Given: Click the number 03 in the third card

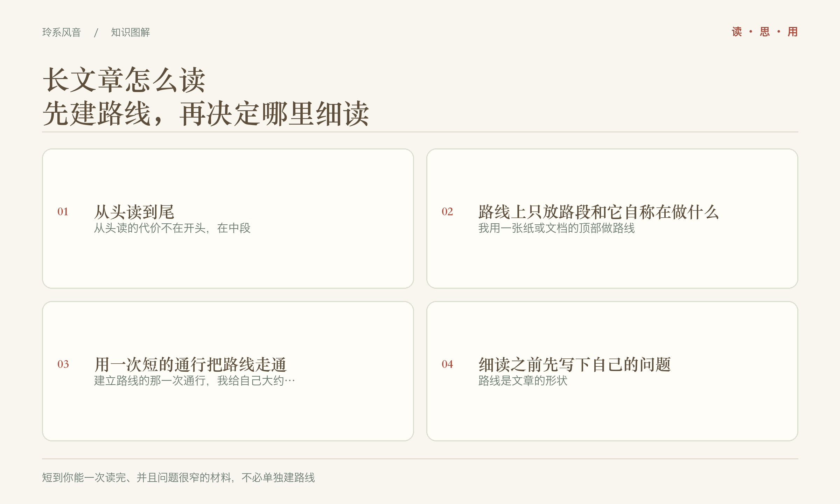Looking at the screenshot, I should 63,364.
